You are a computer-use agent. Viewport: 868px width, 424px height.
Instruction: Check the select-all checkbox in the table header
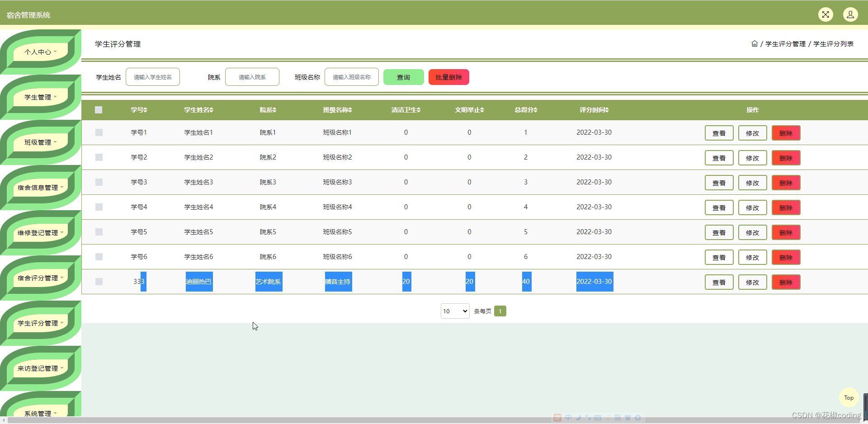pyautogui.click(x=99, y=109)
